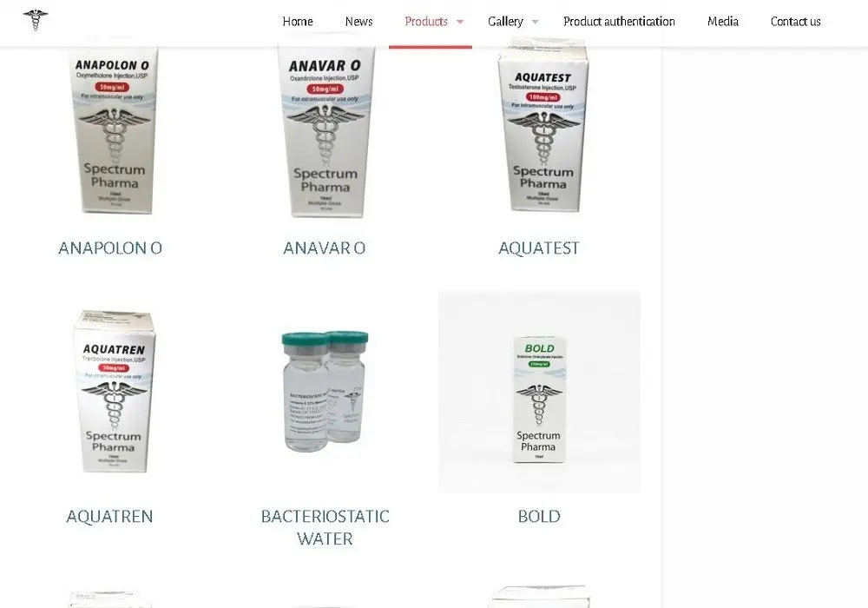Open the Home menu item
Screen dimensions: 868x608
tap(298, 22)
